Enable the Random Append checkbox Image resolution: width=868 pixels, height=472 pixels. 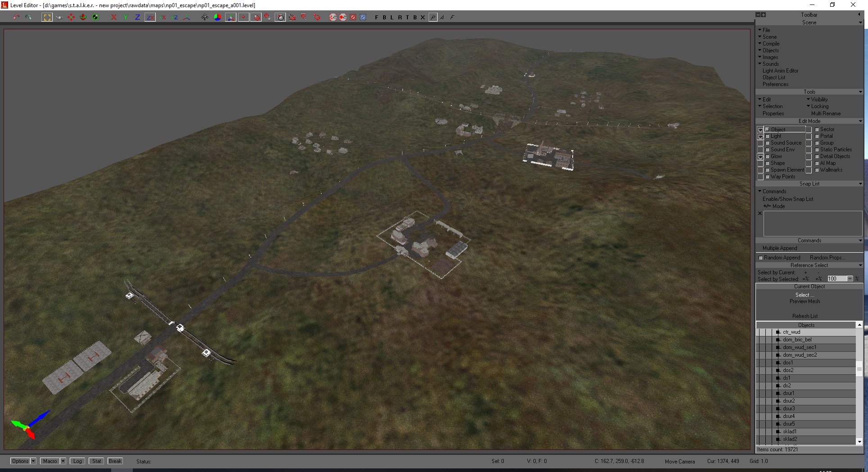(x=761, y=258)
